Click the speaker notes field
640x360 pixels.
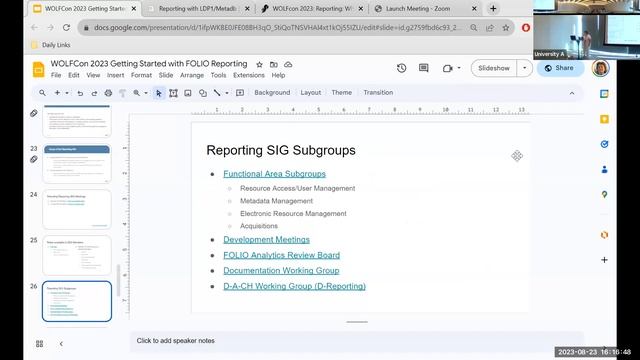click(x=356, y=341)
